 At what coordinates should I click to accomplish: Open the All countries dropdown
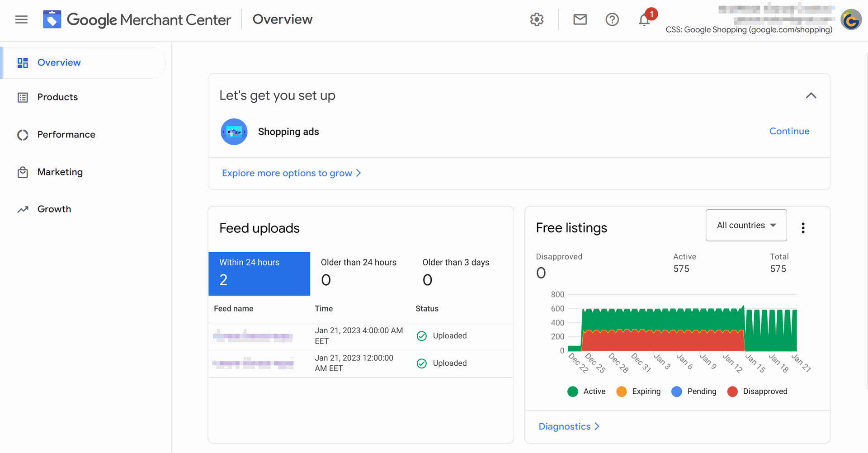point(746,225)
